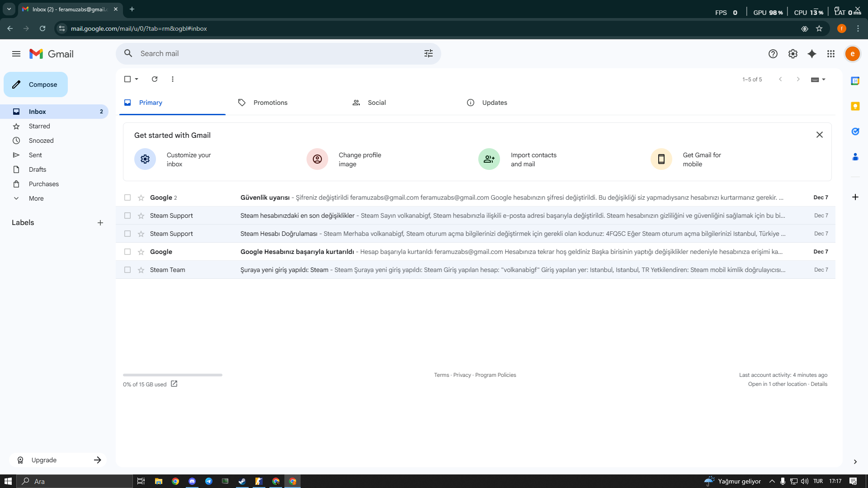Click the Upgrade button
868x488 pixels.
pyautogui.click(x=58, y=460)
